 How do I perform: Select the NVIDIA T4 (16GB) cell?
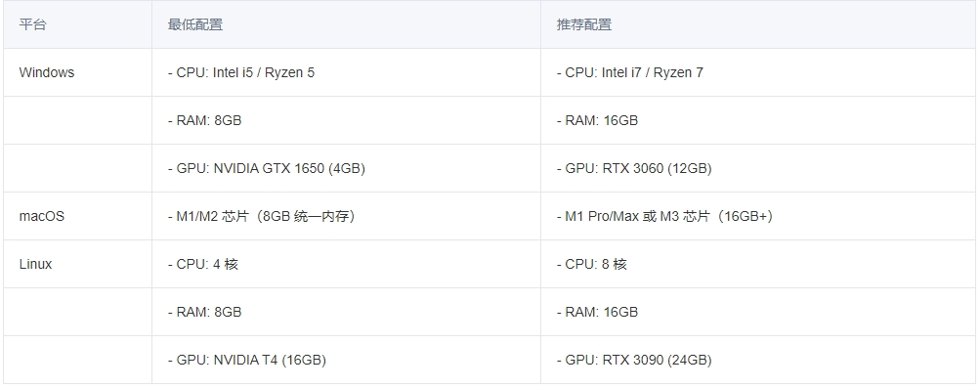tap(346, 360)
